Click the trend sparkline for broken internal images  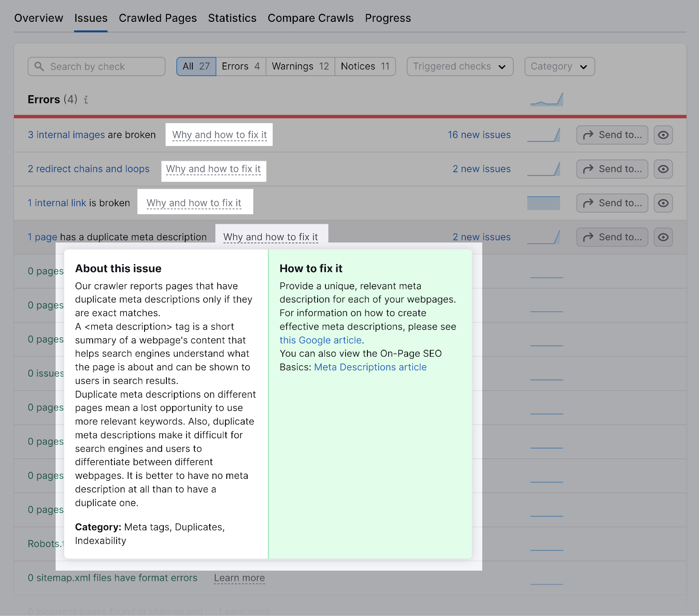coord(543,135)
